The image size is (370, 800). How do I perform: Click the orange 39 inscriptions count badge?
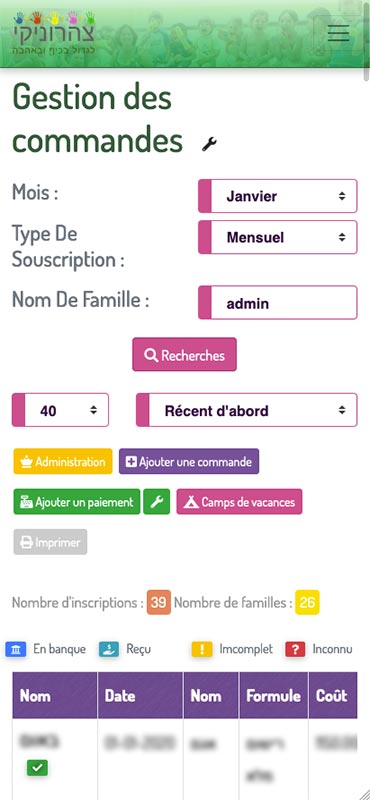pos(159,603)
